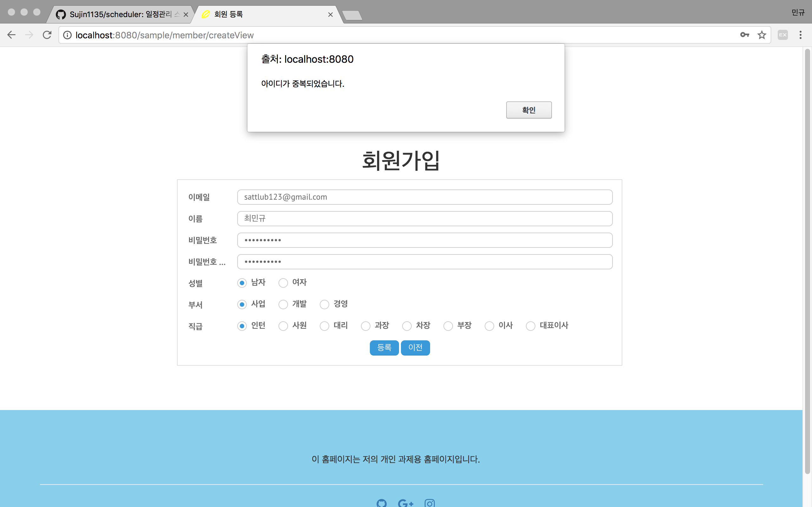The width and height of the screenshot is (812, 507).
Task: Select the 과장 rank option
Action: [x=366, y=326]
